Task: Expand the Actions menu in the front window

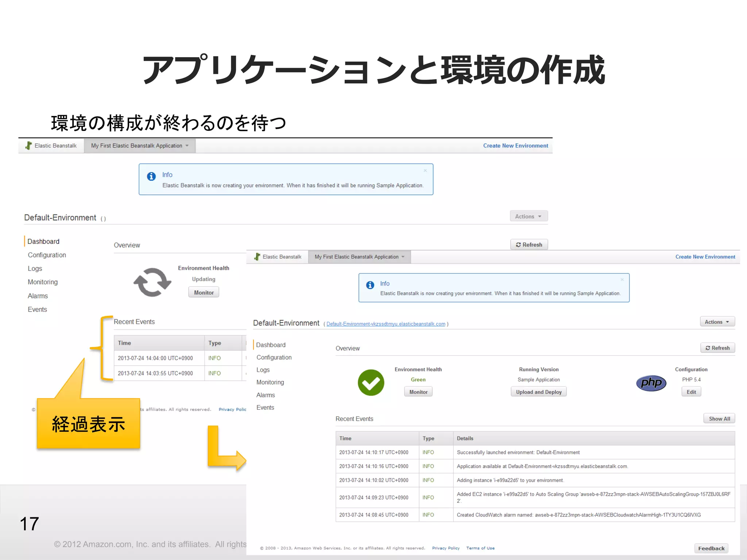Action: point(717,322)
